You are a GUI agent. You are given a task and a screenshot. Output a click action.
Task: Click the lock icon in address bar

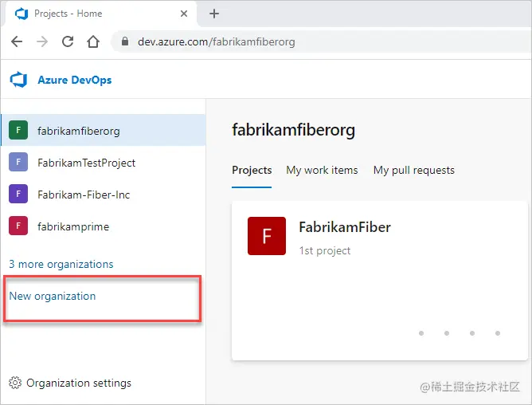click(125, 41)
